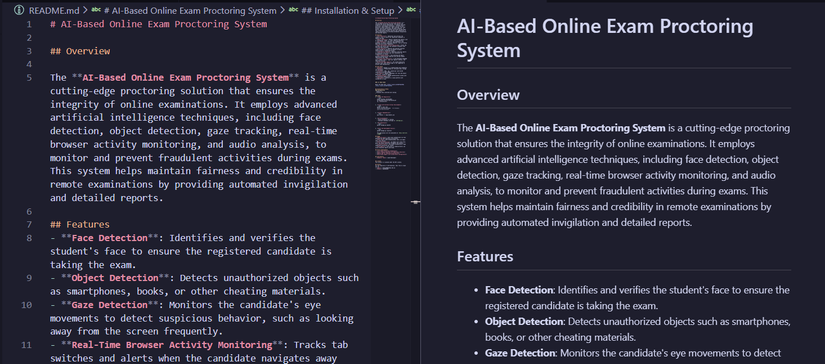Screen dimensions: 825x364
Task: Click line number 11 in the editor gutter
Action: (26, 345)
